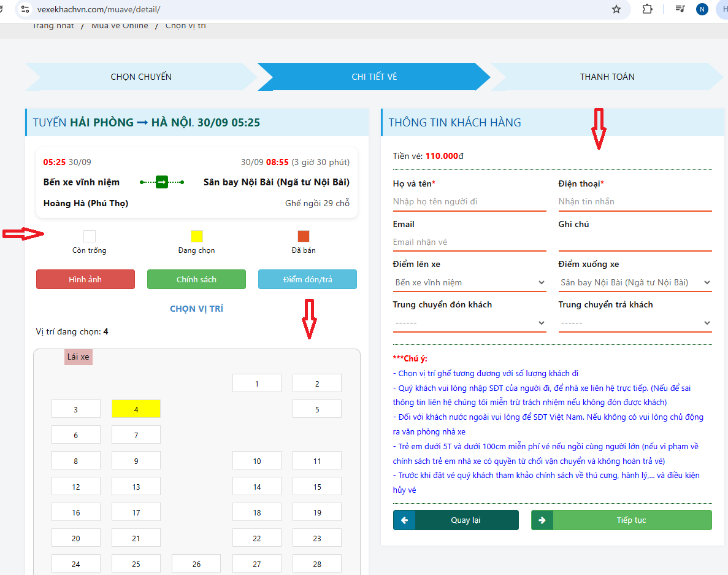Select seat number 10
The height and width of the screenshot is (575, 728).
257,461
